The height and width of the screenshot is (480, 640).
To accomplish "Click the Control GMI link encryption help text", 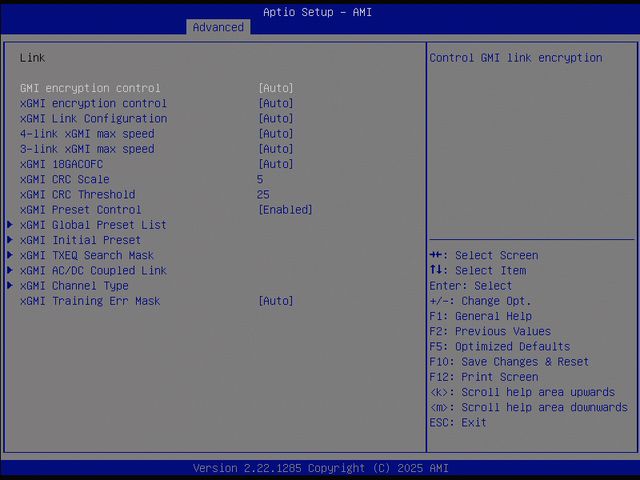I will click(516, 58).
